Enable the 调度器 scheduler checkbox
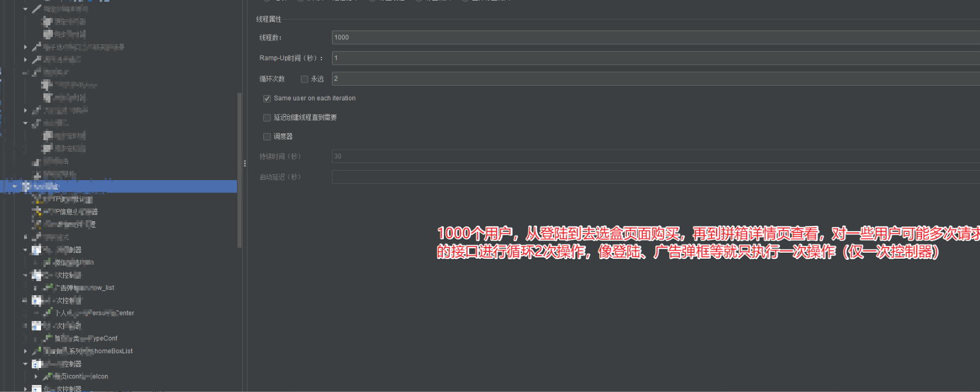Screen dimensions: 980x392 (267, 137)
